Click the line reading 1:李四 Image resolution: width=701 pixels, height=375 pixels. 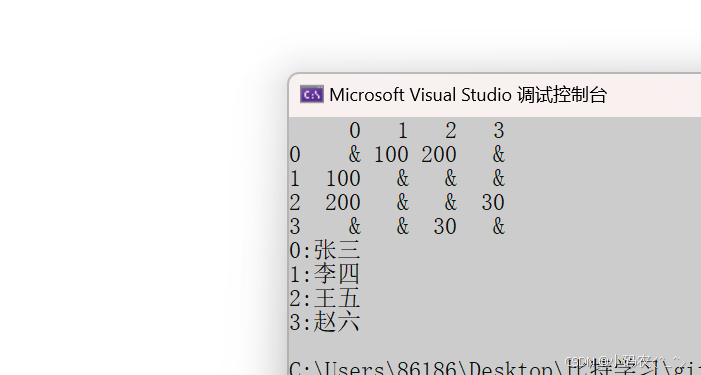[x=325, y=274]
